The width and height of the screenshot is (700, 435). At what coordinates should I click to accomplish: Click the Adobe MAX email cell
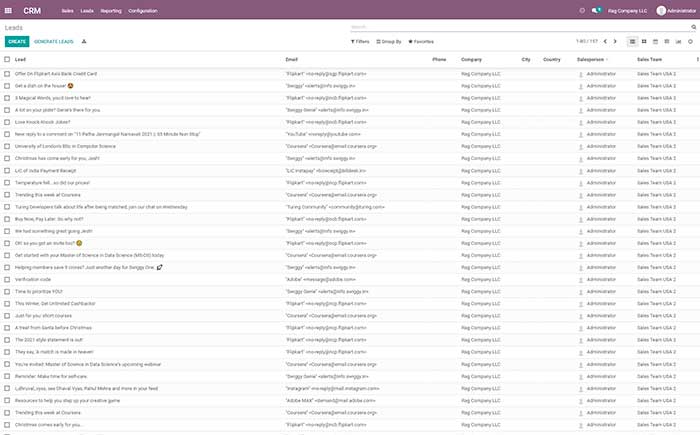(x=330, y=401)
